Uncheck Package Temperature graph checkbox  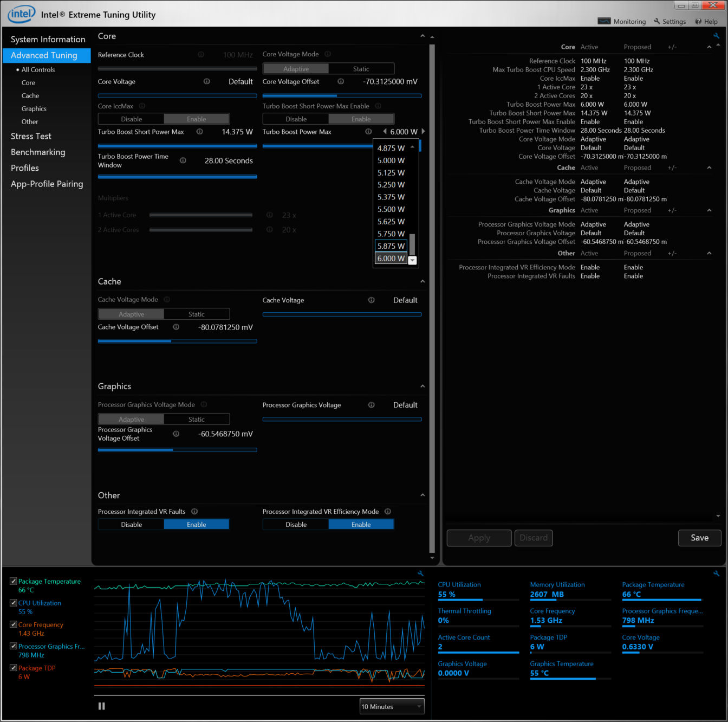pos(13,581)
